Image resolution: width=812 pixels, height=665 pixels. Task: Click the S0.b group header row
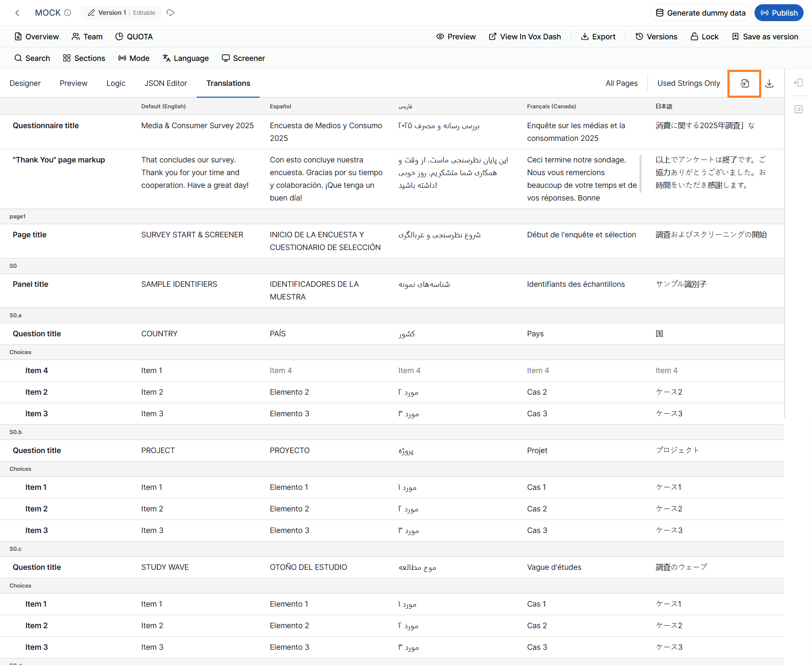[392, 432]
